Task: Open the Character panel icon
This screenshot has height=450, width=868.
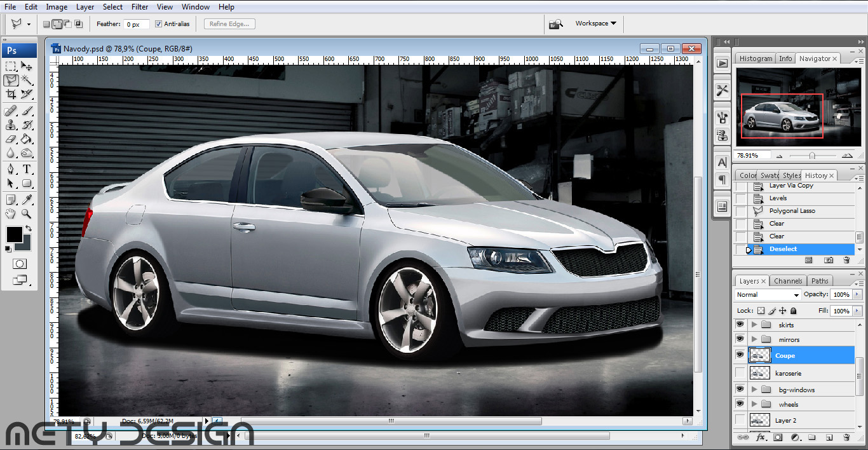Action: click(x=722, y=162)
